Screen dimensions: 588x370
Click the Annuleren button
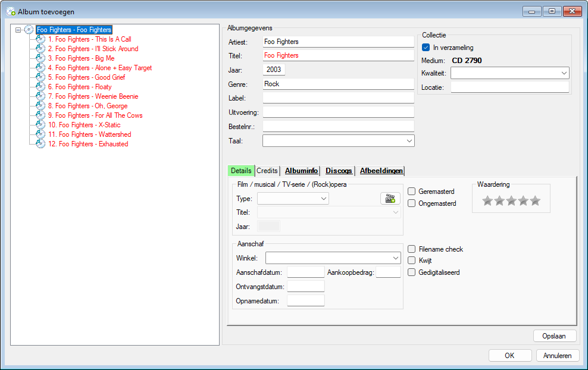click(x=558, y=355)
